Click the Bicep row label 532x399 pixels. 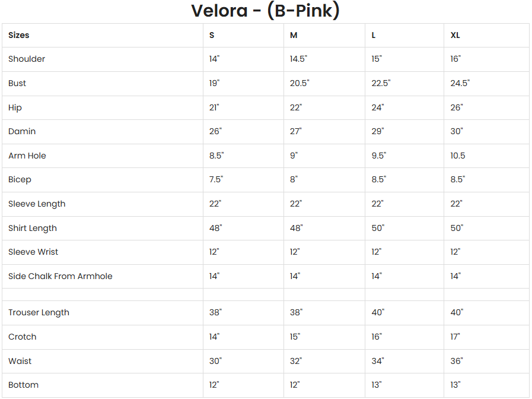[20, 179]
